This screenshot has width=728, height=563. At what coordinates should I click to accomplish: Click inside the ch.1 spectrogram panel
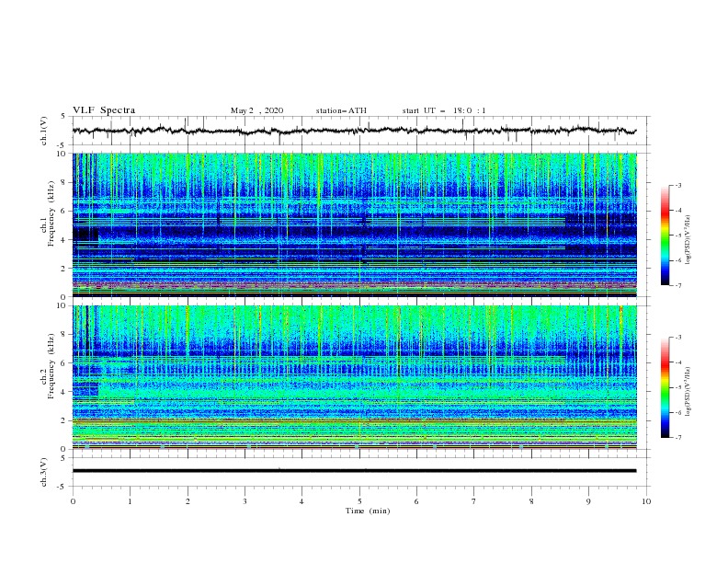pyautogui.click(x=354, y=224)
